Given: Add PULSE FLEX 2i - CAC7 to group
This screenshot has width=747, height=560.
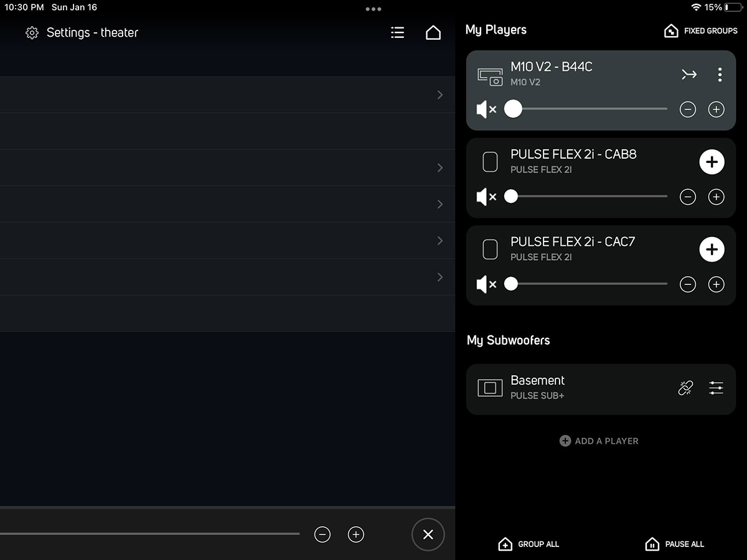Looking at the screenshot, I should [712, 250].
